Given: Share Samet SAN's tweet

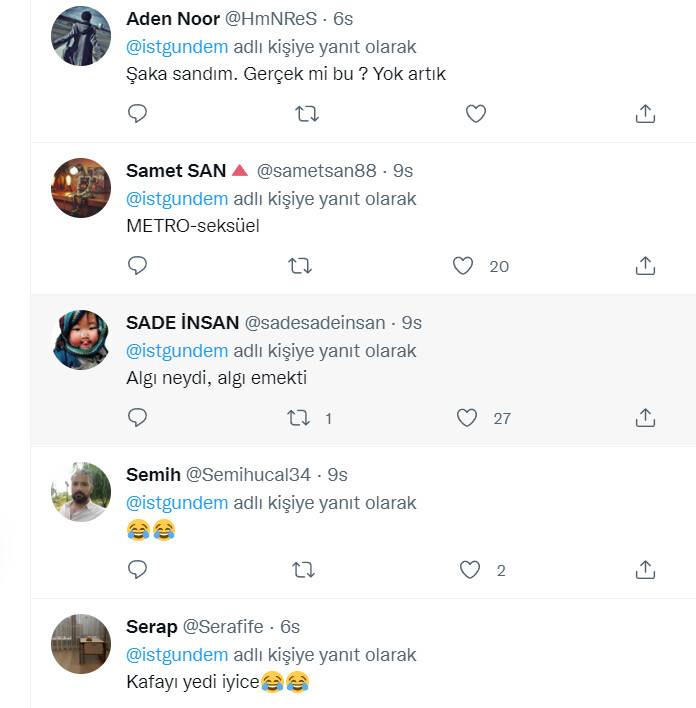Looking at the screenshot, I should tap(645, 266).
